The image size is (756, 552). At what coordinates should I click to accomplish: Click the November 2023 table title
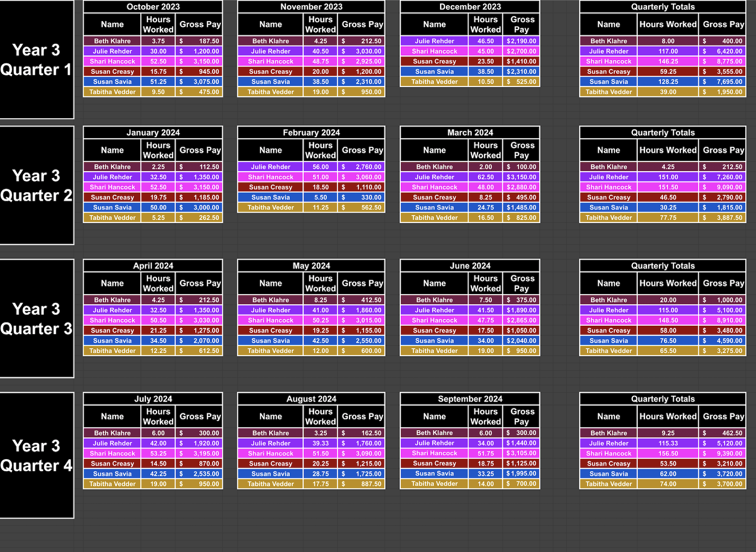tap(311, 7)
